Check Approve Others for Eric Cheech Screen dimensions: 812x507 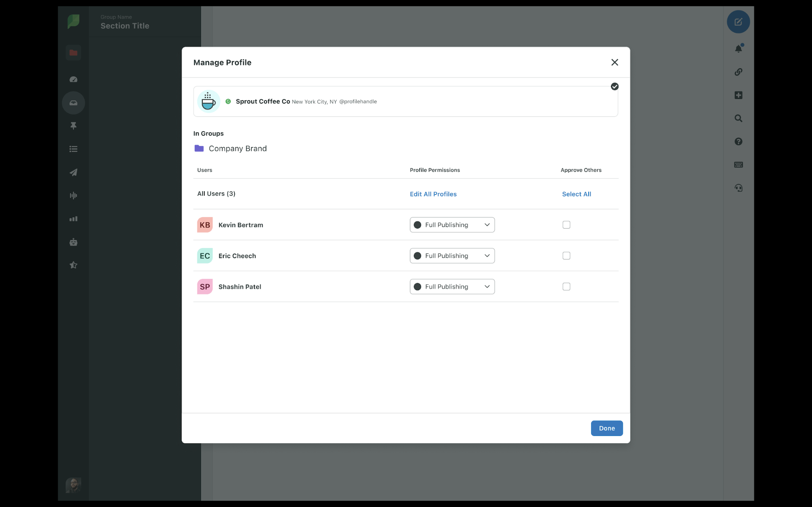click(x=566, y=255)
